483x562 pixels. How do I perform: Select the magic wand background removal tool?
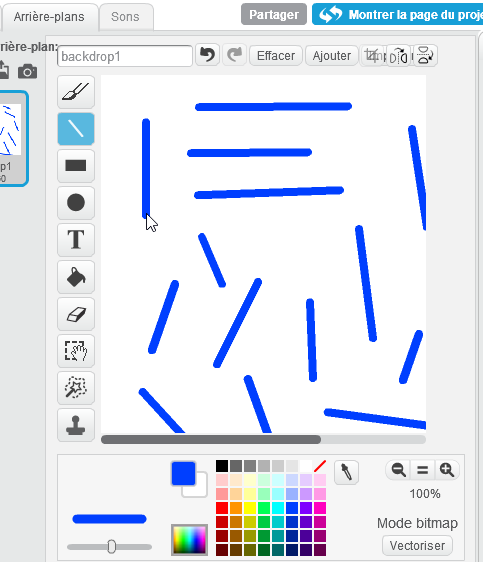[x=76, y=388]
